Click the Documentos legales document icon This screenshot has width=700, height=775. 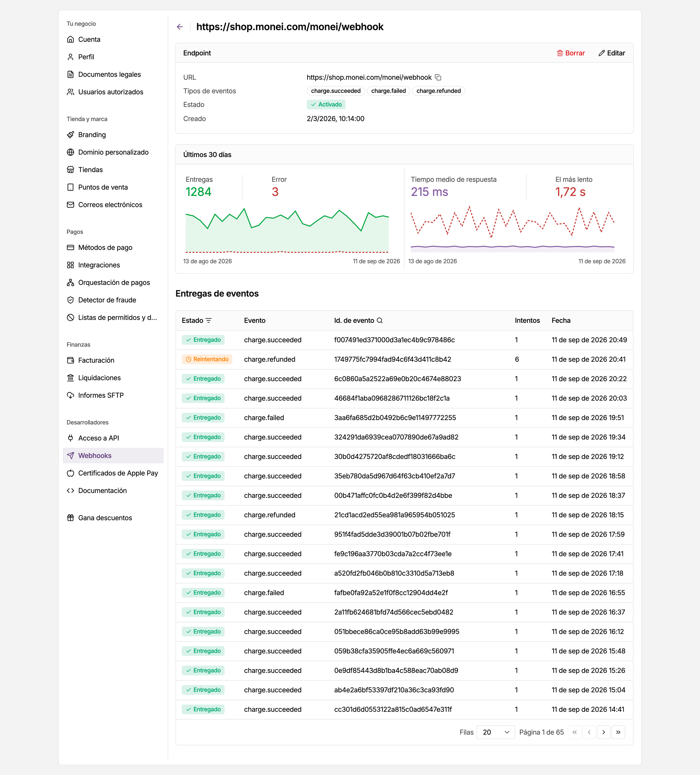point(70,75)
